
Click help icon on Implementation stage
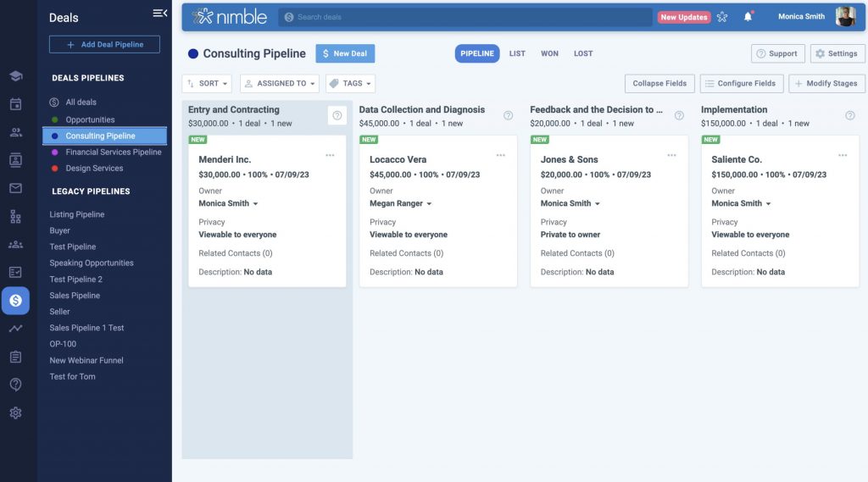coord(850,116)
